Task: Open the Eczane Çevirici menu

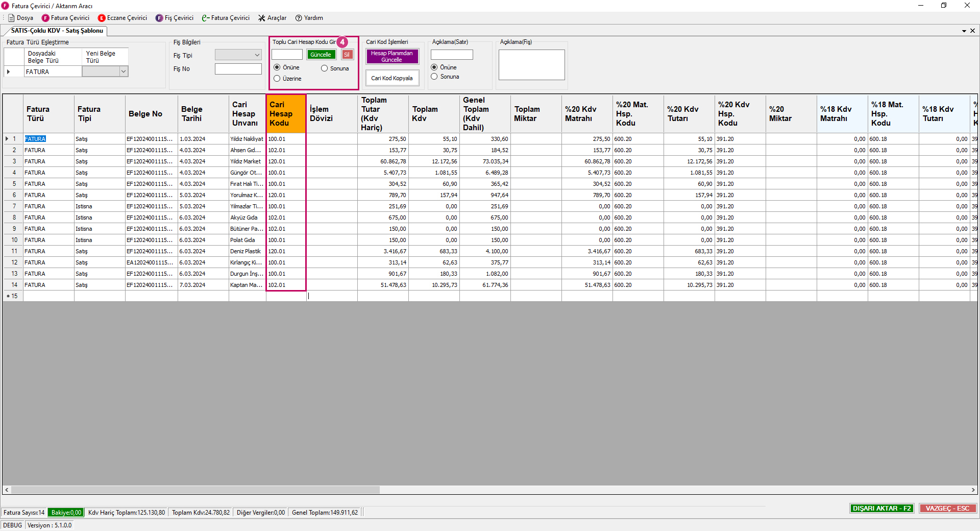Action: [122, 18]
